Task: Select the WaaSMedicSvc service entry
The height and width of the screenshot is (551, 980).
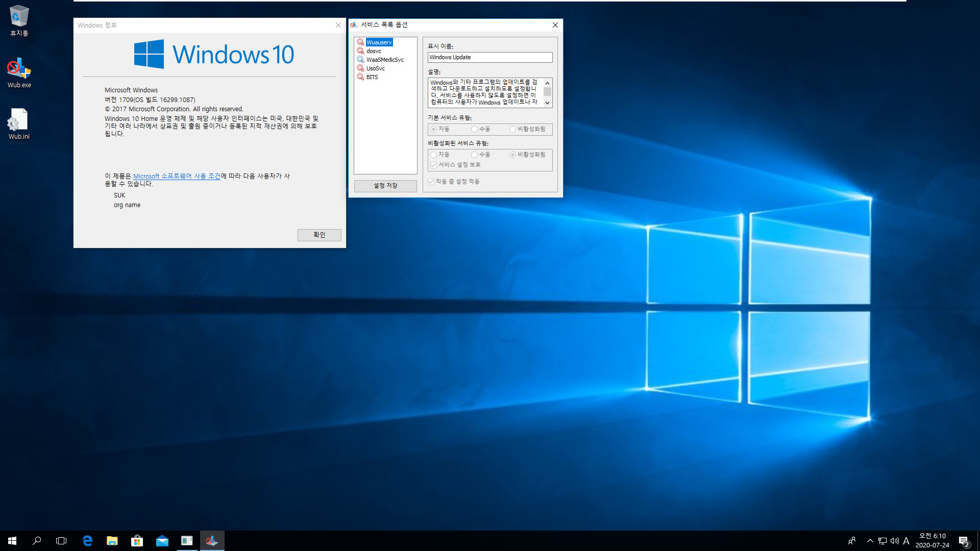Action: 385,60
